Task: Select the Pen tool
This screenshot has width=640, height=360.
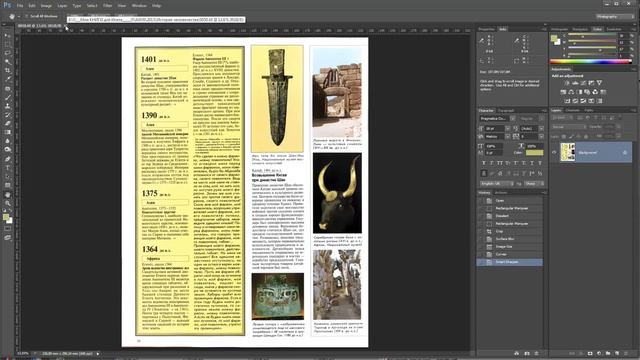Action: [x=7, y=159]
